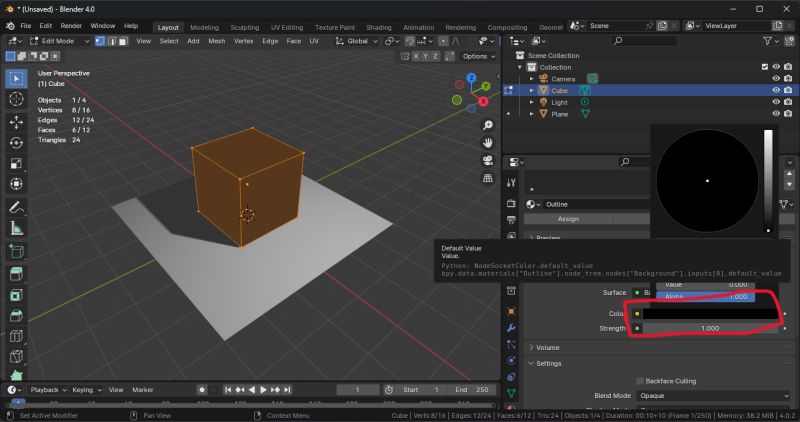Open the Options dropdown in viewport header
The width and height of the screenshot is (800, 422).
click(479, 57)
